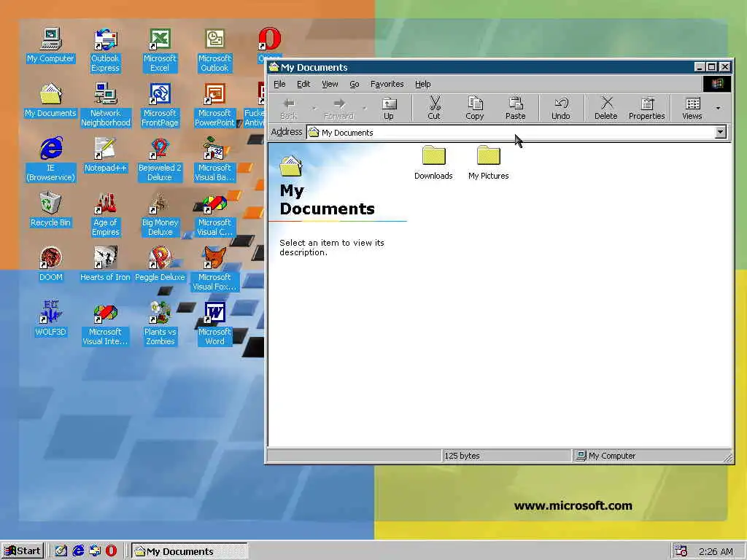
Task: Select Microsoft Visual Basic desktop shortcut
Action: (215, 160)
